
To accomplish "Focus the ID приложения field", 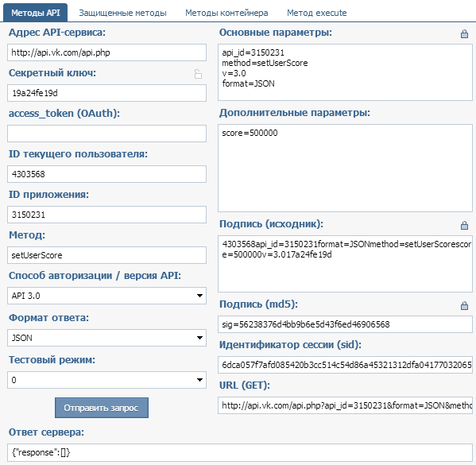I will click(x=106, y=215).
